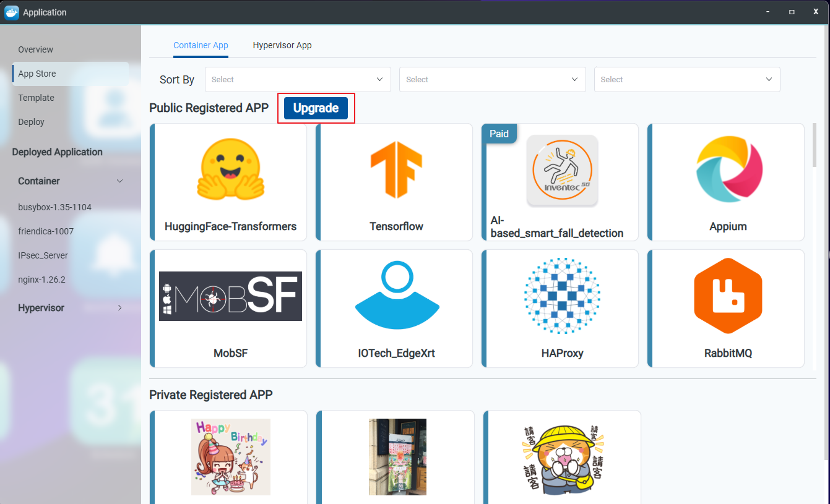Open the HAProxy network icon
Viewport: 830px width, 504px height.
tap(562, 296)
